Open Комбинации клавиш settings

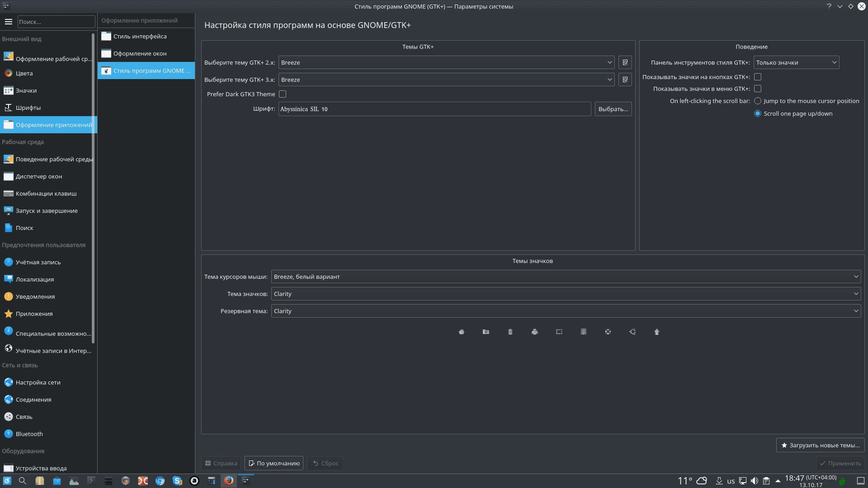click(x=48, y=193)
